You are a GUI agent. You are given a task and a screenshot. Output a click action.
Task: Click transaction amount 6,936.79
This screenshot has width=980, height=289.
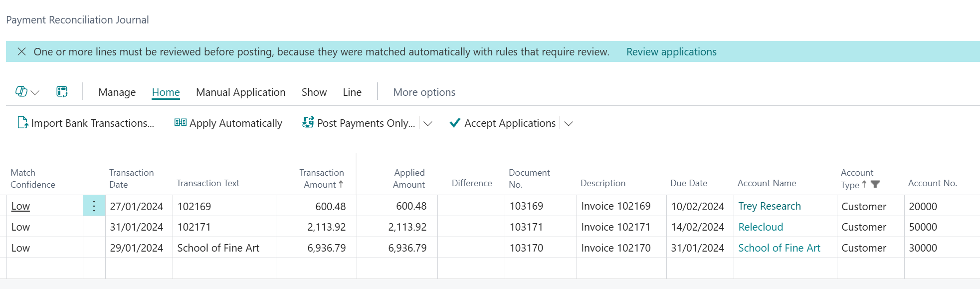[317, 248]
